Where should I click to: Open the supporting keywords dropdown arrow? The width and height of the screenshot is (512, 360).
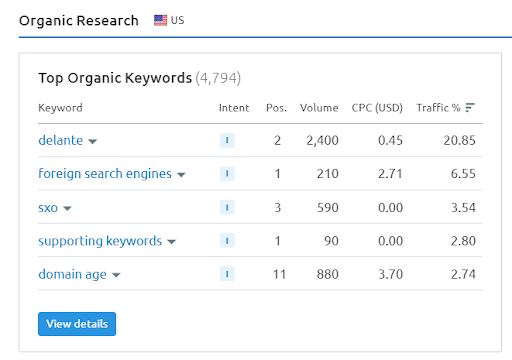click(171, 242)
